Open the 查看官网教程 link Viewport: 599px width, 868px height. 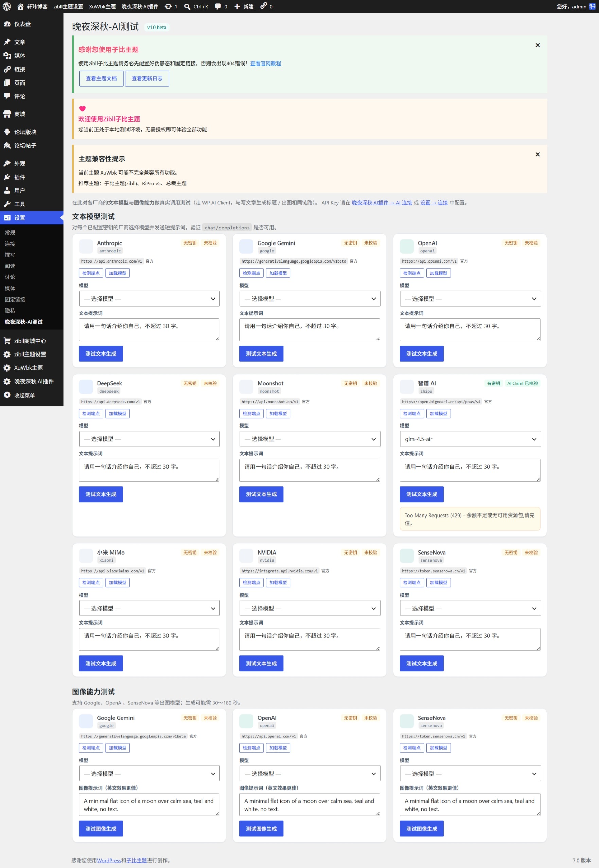pyautogui.click(x=266, y=64)
